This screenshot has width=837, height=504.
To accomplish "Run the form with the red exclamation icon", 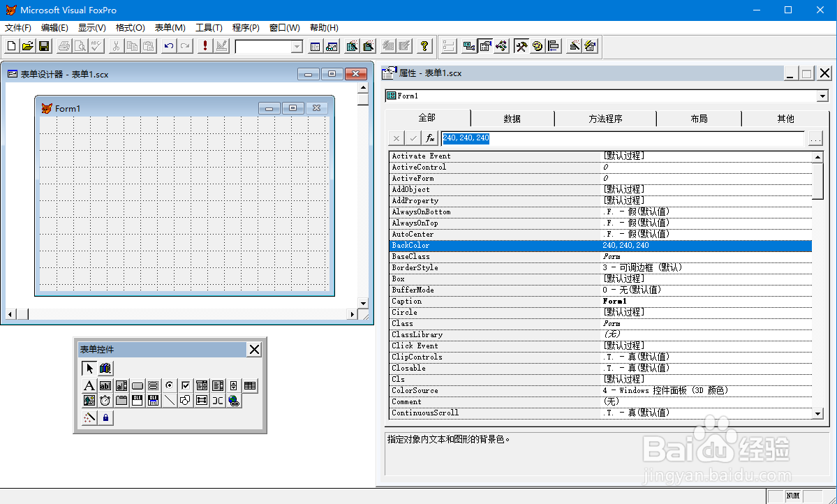I will 205,46.
